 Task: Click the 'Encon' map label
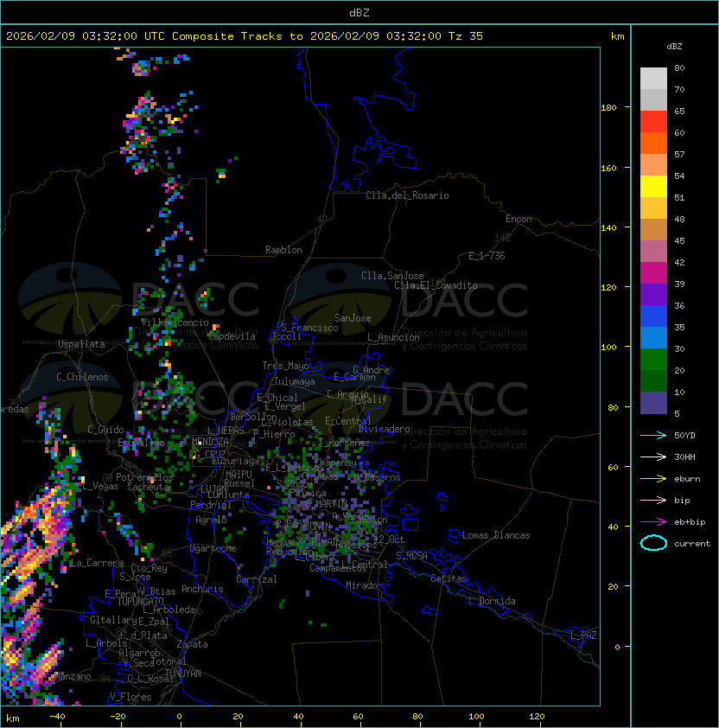(519, 219)
